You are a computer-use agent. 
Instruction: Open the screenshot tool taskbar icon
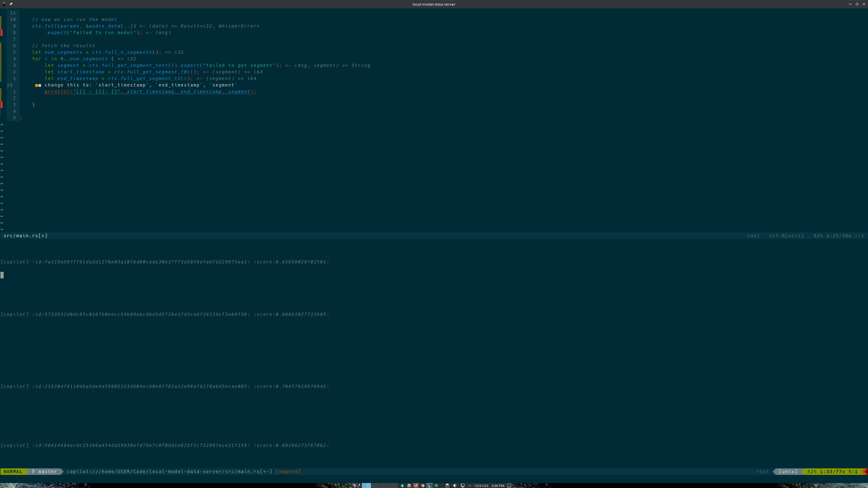[430, 486]
